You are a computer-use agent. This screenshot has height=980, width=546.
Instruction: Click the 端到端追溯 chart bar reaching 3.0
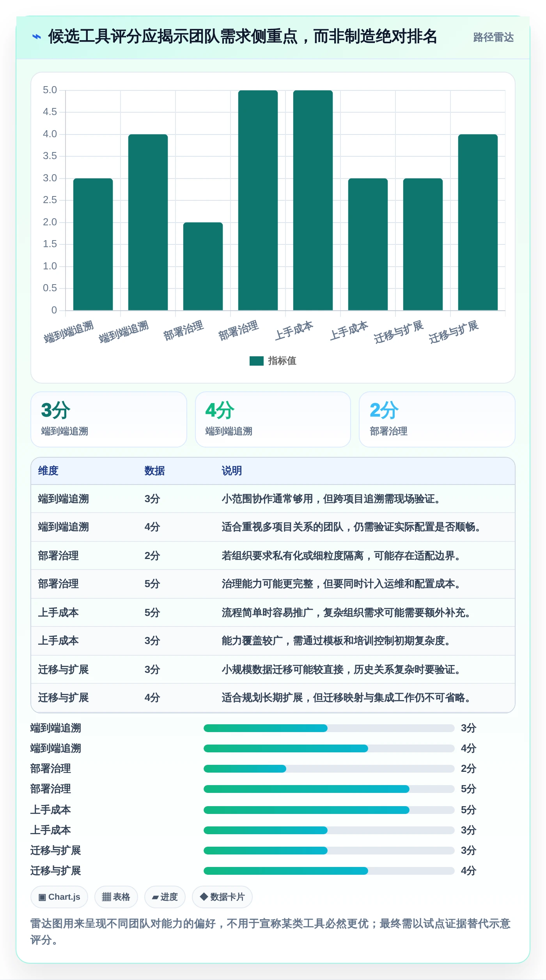tap(93, 244)
